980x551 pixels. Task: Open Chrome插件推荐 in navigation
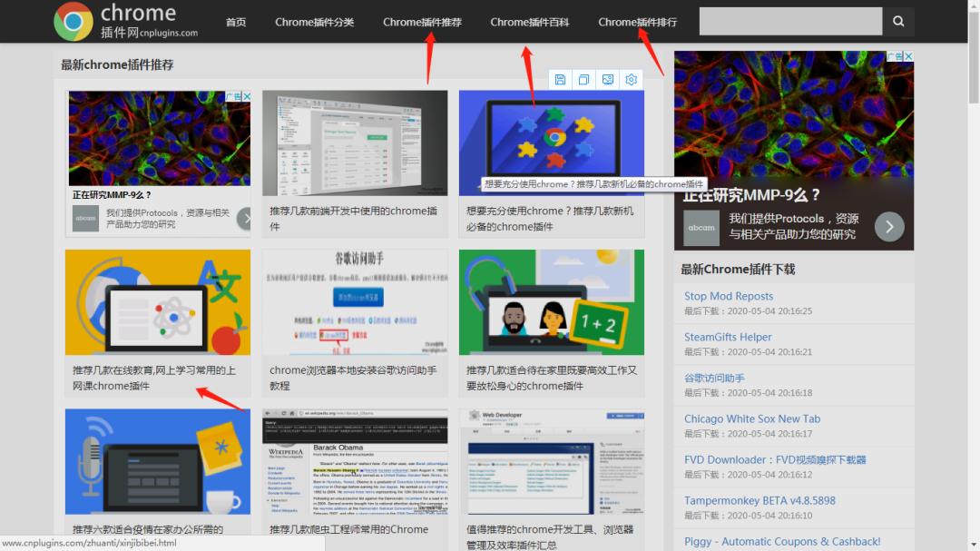pos(422,22)
